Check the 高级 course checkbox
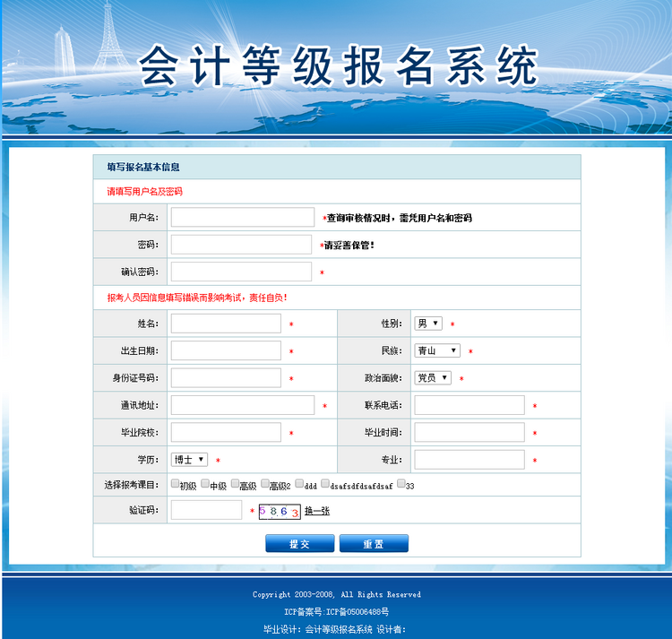The image size is (672, 639). pos(235,483)
